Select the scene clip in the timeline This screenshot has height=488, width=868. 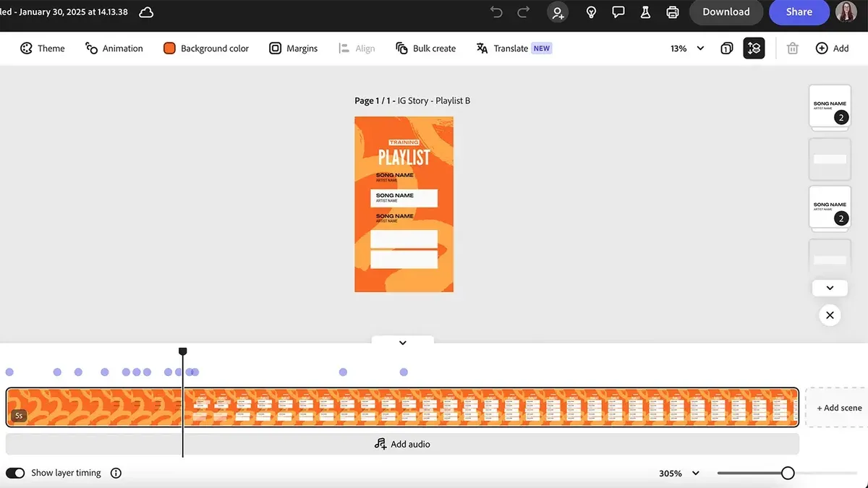pyautogui.click(x=403, y=407)
